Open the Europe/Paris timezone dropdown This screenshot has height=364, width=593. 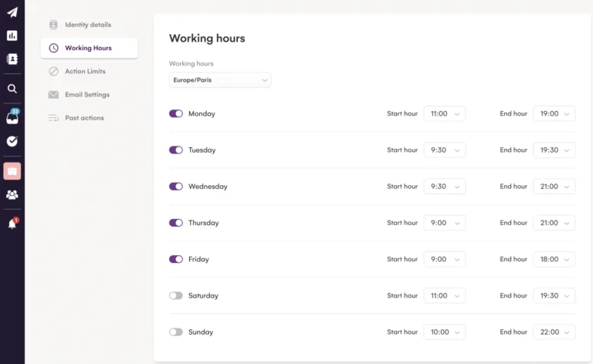220,80
